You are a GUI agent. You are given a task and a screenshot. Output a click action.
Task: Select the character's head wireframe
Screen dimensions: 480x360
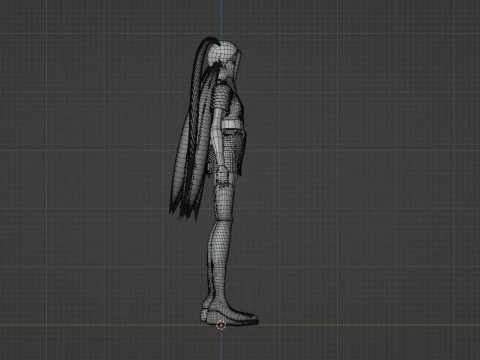[224, 60]
